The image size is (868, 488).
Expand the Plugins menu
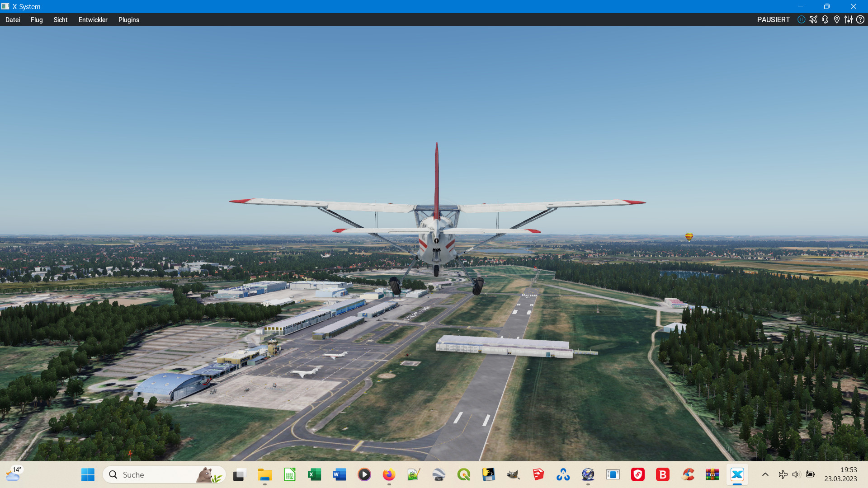128,20
